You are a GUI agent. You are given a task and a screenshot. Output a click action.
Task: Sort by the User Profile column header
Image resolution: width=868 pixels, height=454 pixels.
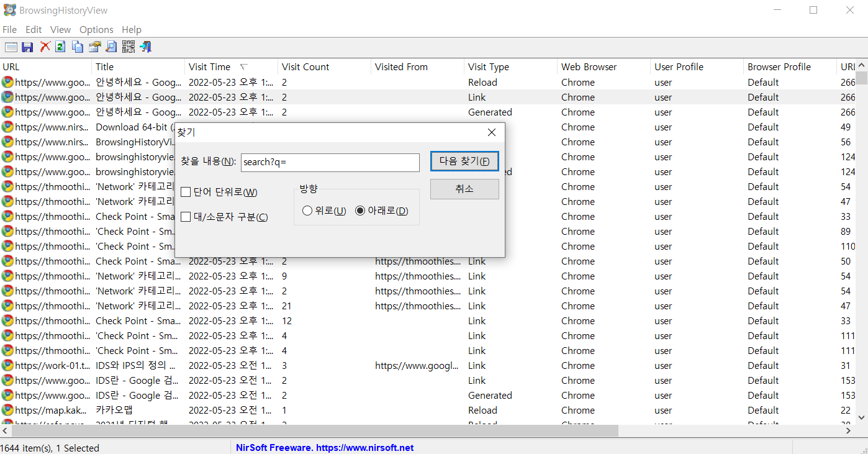click(x=697, y=67)
